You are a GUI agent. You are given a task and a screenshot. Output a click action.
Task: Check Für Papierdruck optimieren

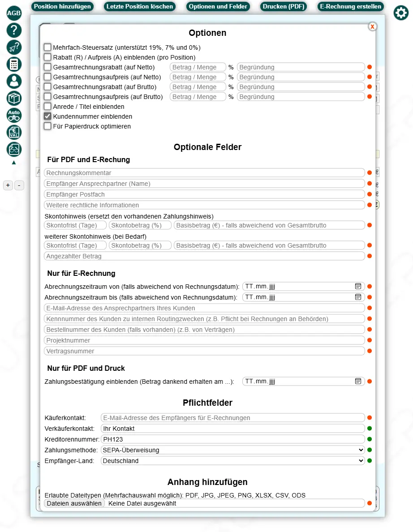pos(47,126)
